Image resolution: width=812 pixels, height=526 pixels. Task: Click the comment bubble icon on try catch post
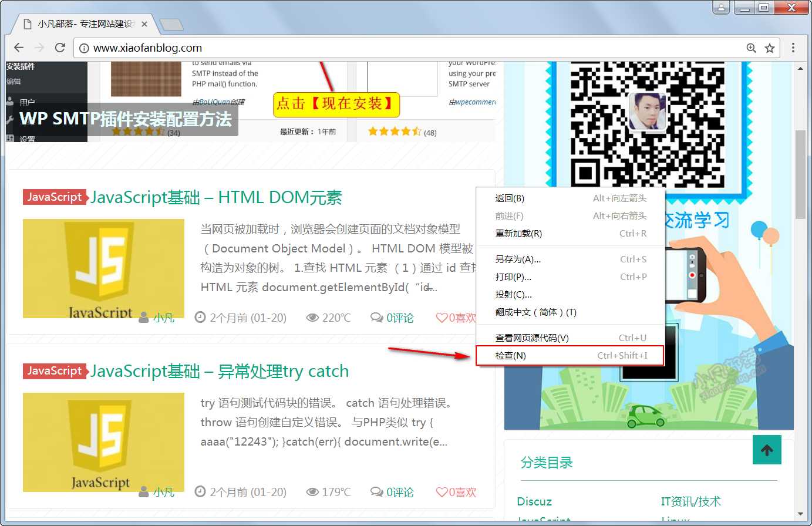(x=376, y=492)
